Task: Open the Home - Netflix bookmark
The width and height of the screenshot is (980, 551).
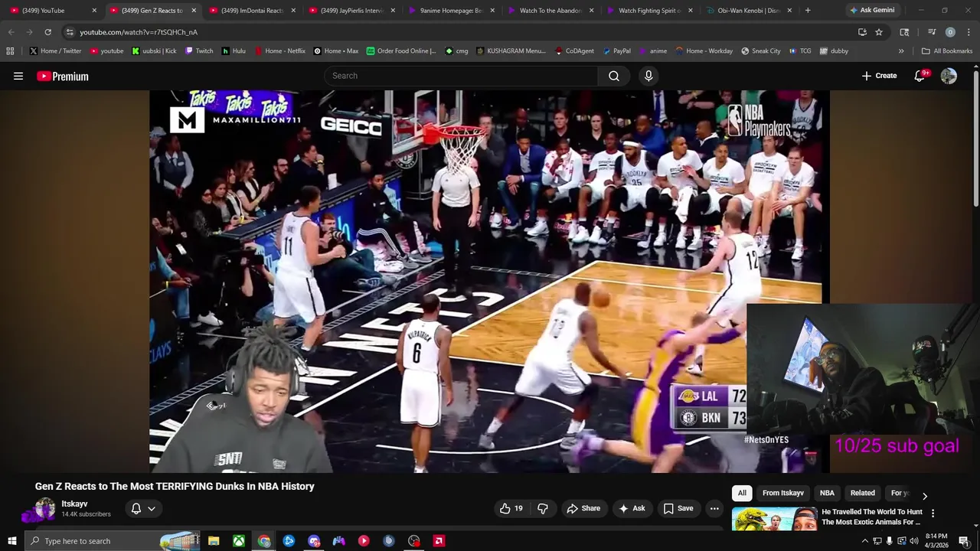Action: pos(279,51)
